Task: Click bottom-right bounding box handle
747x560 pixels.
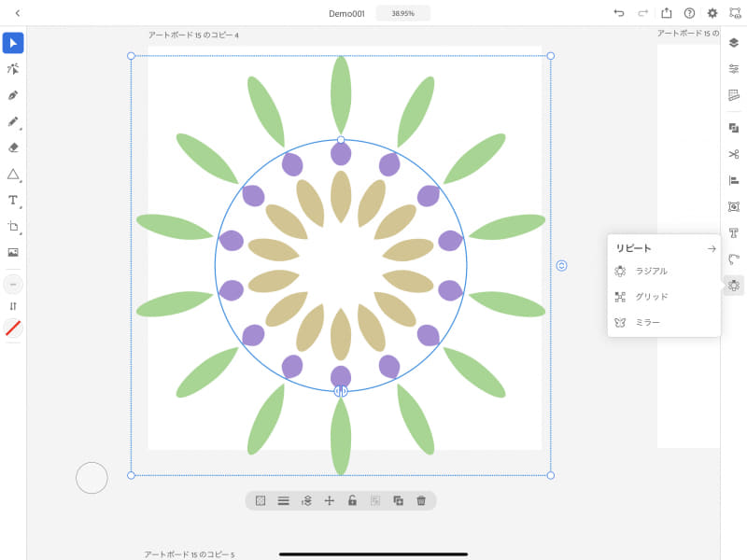Action: [551, 475]
